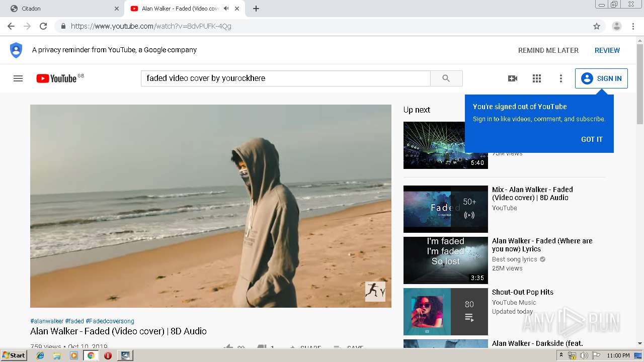This screenshot has width=644, height=362.
Task: Open the Shout-Out Pop Hits thumbnail
Action: click(x=446, y=312)
